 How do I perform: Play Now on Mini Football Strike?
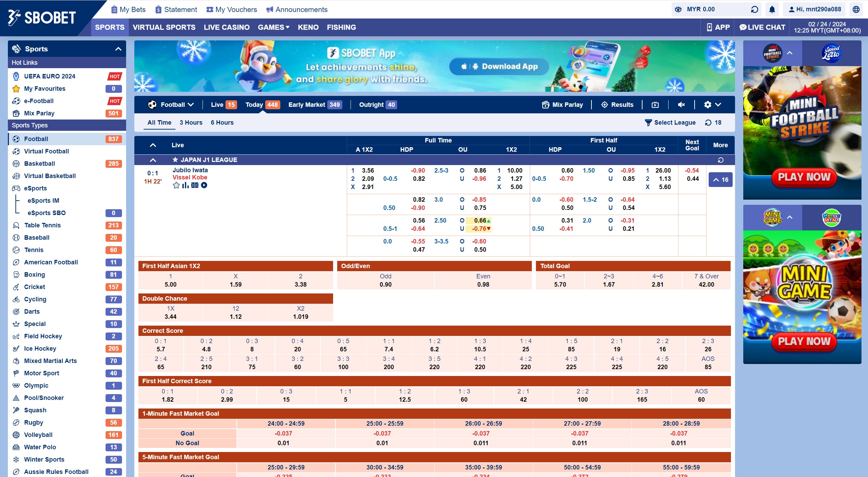pyautogui.click(x=804, y=177)
